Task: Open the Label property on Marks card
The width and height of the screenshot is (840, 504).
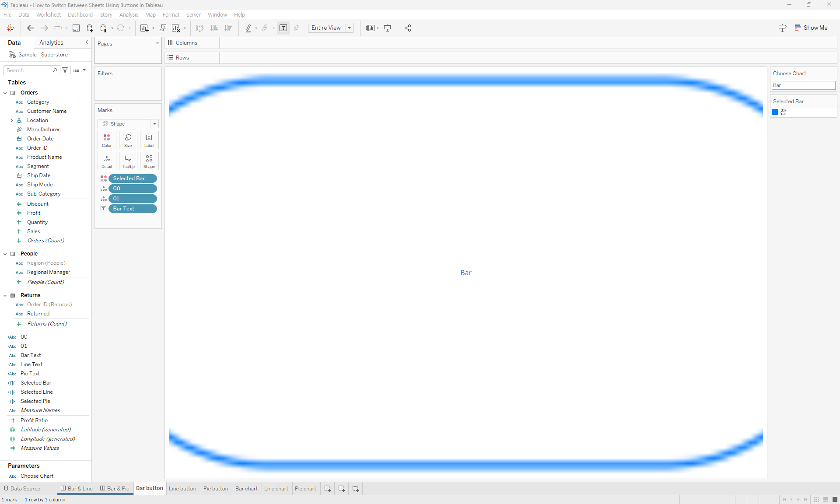Action: point(149,140)
